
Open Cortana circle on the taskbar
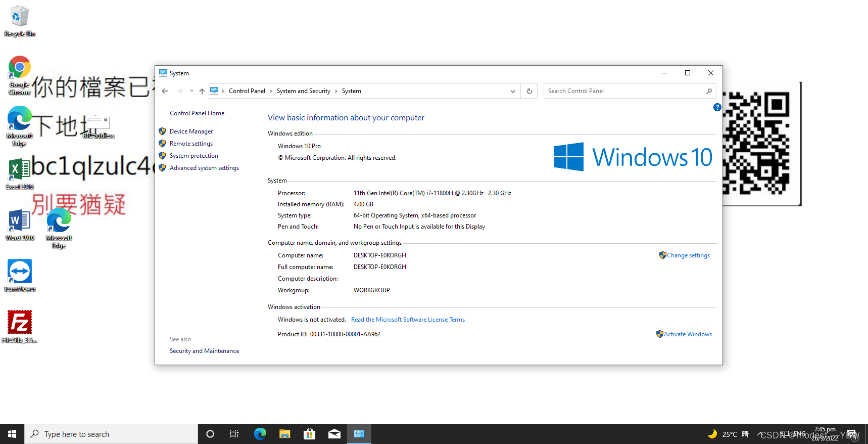click(x=210, y=434)
